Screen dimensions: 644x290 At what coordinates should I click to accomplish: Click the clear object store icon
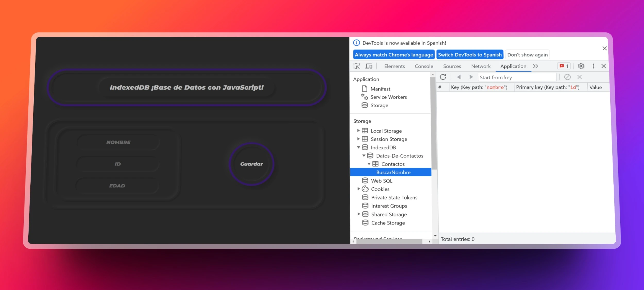[x=567, y=77]
